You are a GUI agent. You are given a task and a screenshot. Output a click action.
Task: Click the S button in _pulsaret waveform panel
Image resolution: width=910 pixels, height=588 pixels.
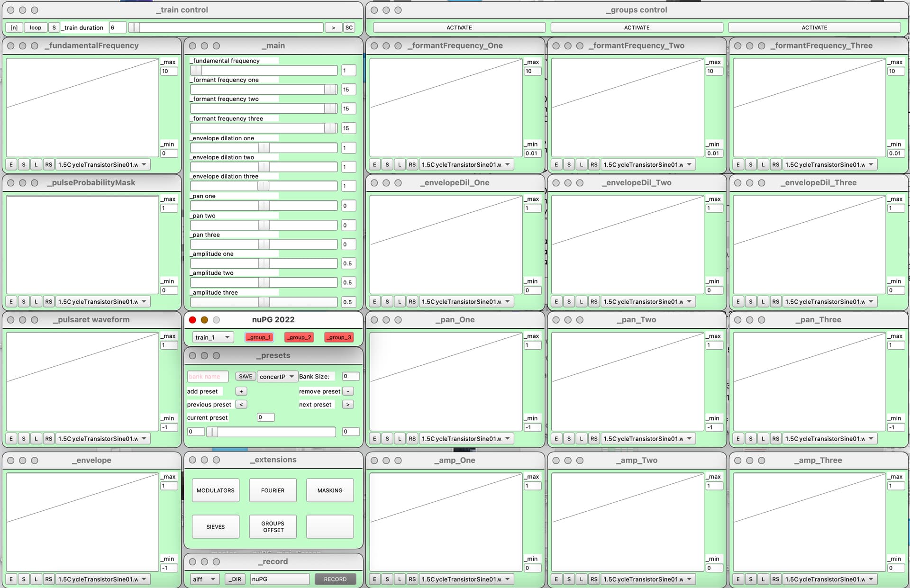(x=24, y=439)
